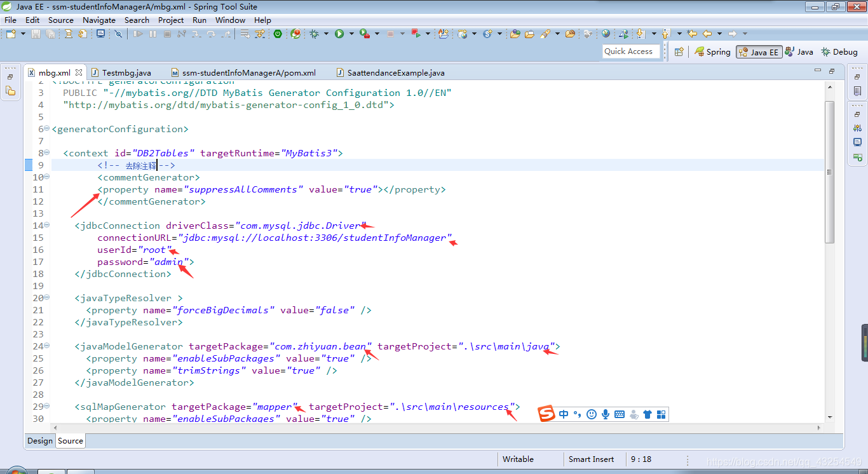Click the New wizard toolbar icon
This screenshot has width=868, height=474.
click(11, 34)
